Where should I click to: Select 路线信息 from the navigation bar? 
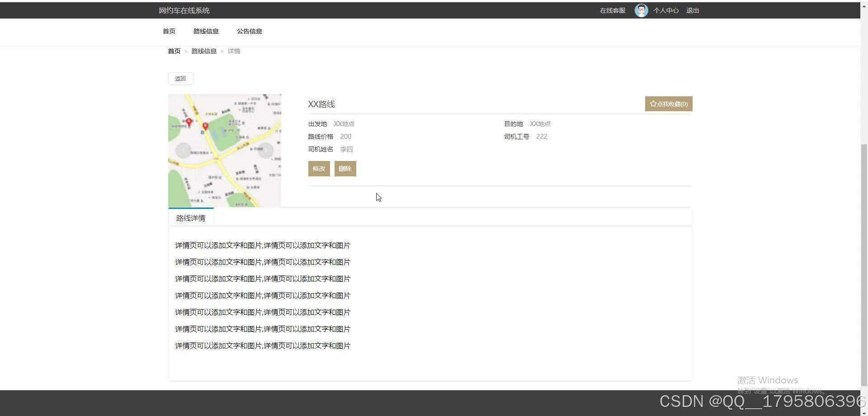tap(206, 31)
